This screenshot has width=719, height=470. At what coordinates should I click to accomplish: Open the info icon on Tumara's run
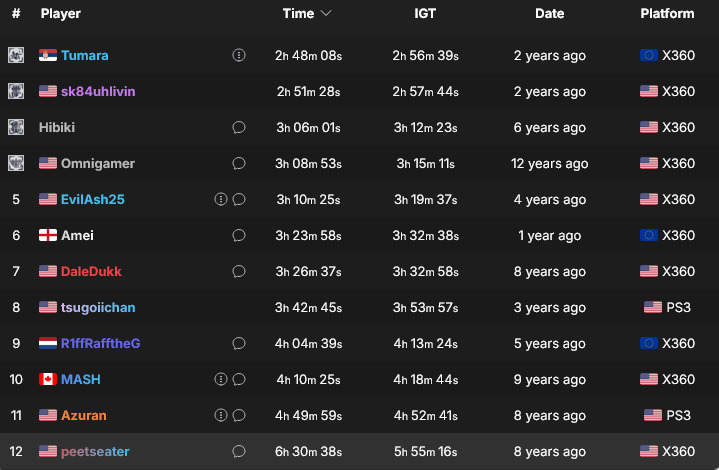point(238,55)
